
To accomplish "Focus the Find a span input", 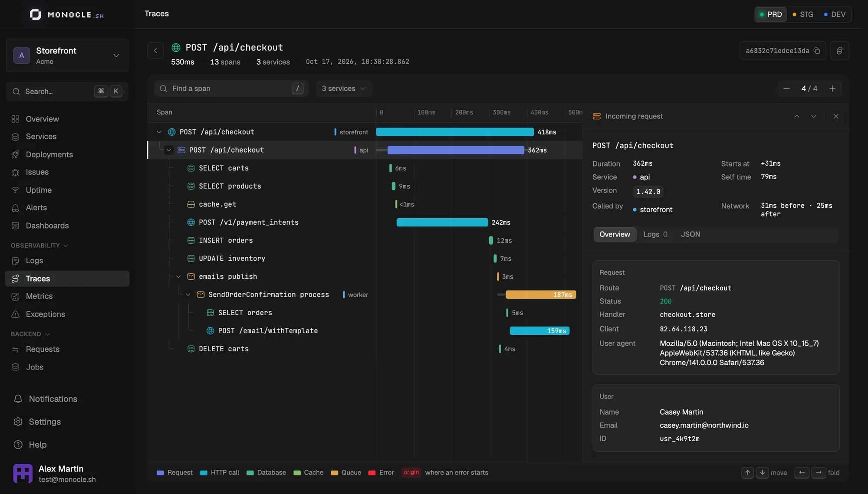I will (x=231, y=88).
